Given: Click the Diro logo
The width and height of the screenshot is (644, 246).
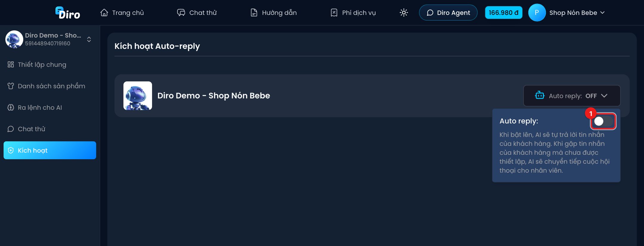Looking at the screenshot, I should point(68,13).
